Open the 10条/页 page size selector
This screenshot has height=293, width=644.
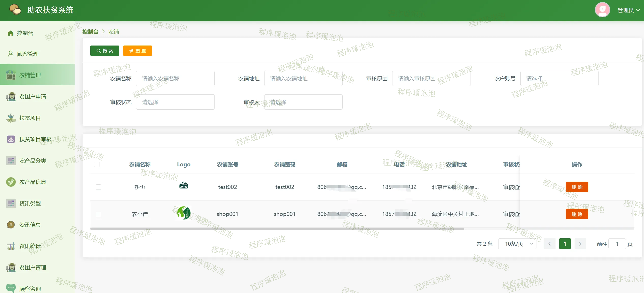click(517, 244)
